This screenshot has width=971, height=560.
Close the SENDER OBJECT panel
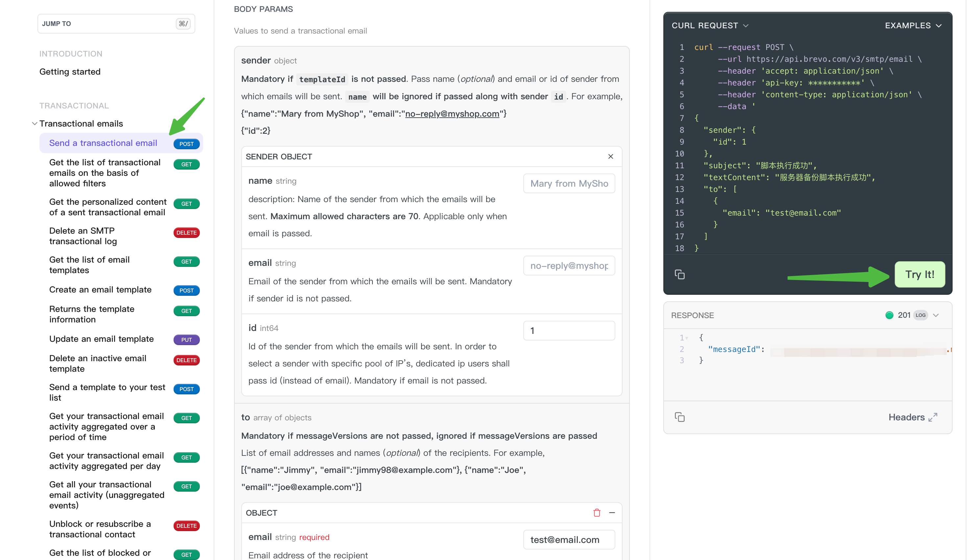610,156
